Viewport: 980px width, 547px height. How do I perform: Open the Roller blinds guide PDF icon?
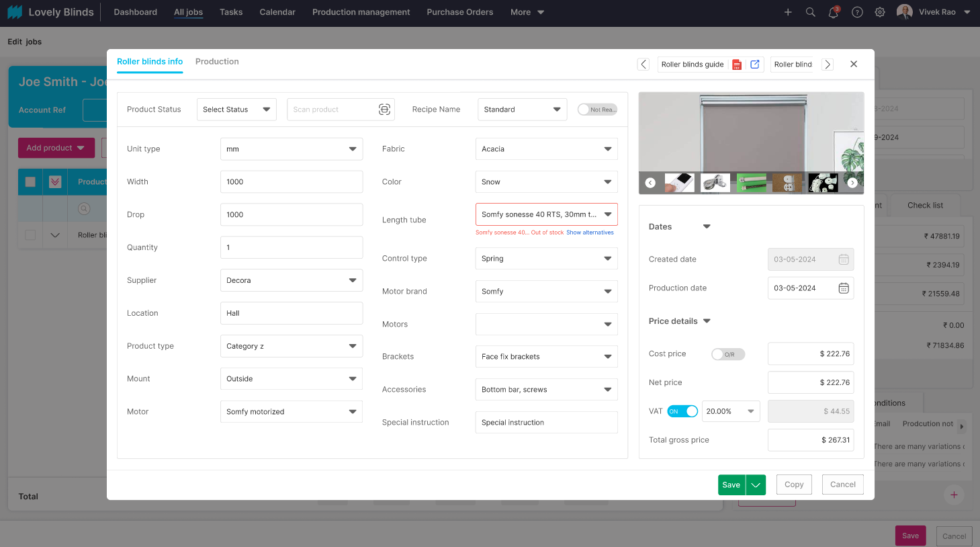click(x=737, y=65)
